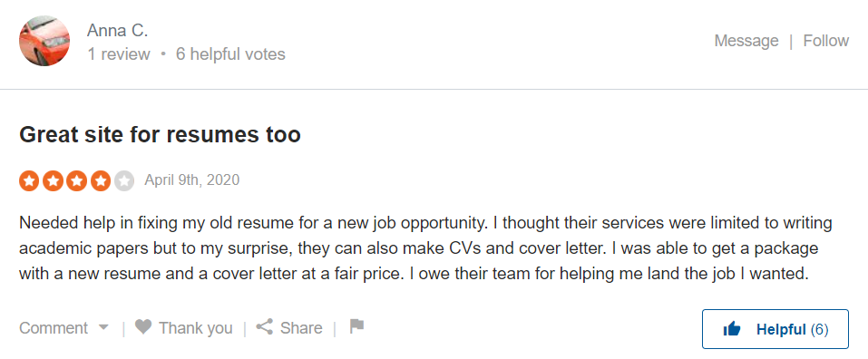Click the 6 helpful votes text
Viewport: 868px width, 359px height.
click(231, 54)
